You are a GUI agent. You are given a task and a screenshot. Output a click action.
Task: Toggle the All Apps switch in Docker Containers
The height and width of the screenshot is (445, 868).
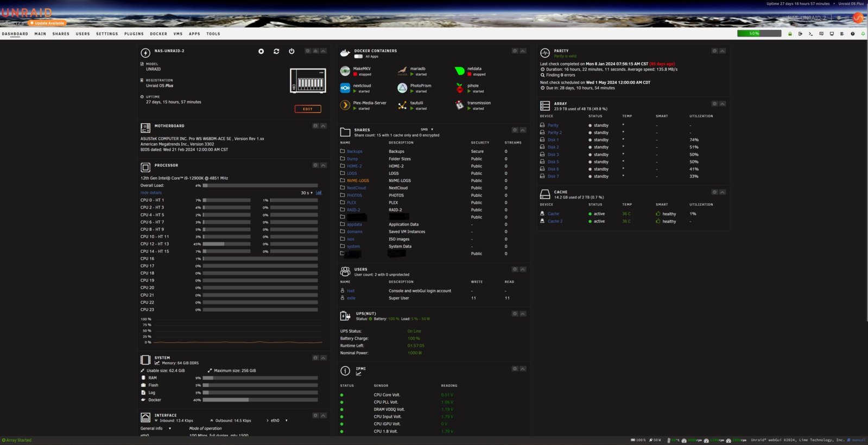(x=358, y=57)
